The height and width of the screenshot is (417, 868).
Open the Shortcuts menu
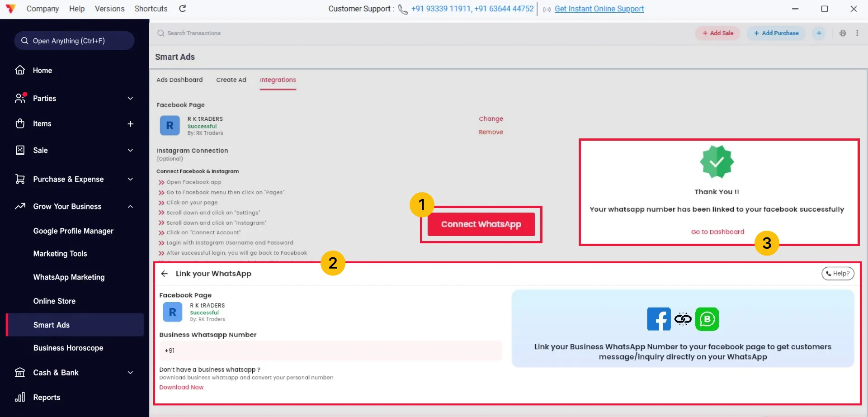point(151,9)
